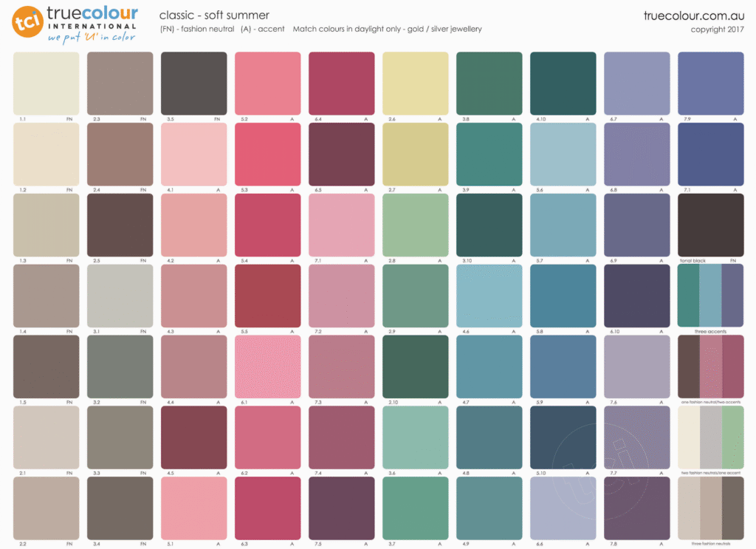The height and width of the screenshot is (549, 756).
Task: Click the tonal black swatch
Action: pos(710,225)
